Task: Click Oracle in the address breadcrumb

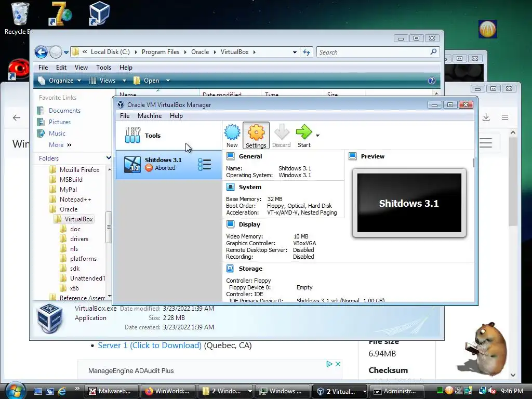Action: (x=200, y=52)
